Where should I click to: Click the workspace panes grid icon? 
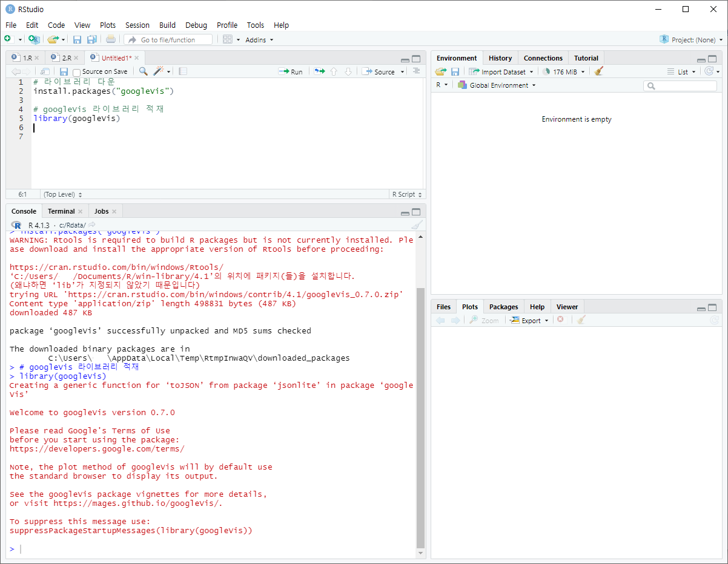[x=228, y=39]
